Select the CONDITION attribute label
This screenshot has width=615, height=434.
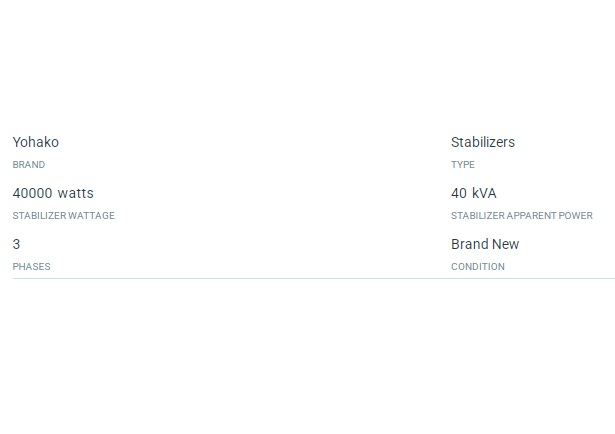tap(478, 267)
